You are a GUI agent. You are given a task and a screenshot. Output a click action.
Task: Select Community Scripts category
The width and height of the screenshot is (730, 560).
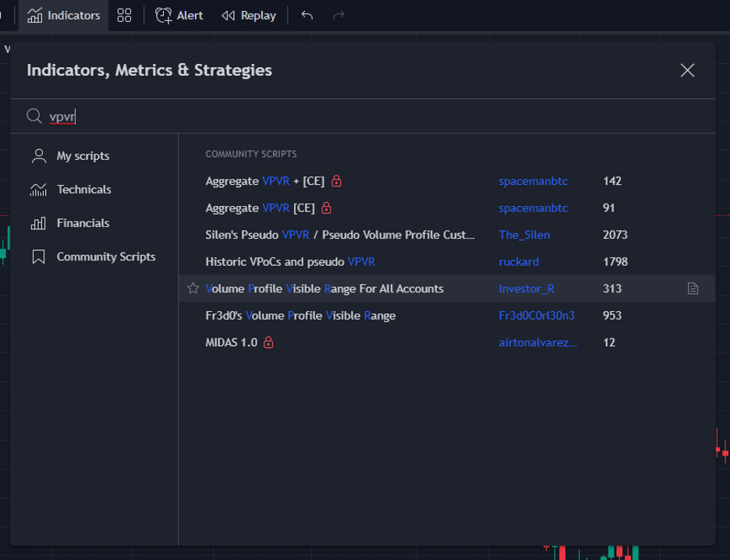pos(105,257)
